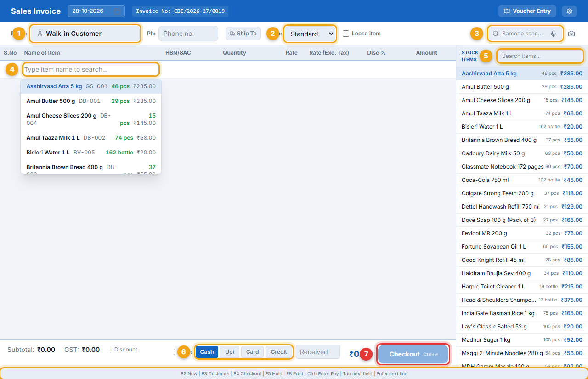This screenshot has width=588, height=379.
Task: Focus the Walk-in Customer field
Action: pos(85,34)
